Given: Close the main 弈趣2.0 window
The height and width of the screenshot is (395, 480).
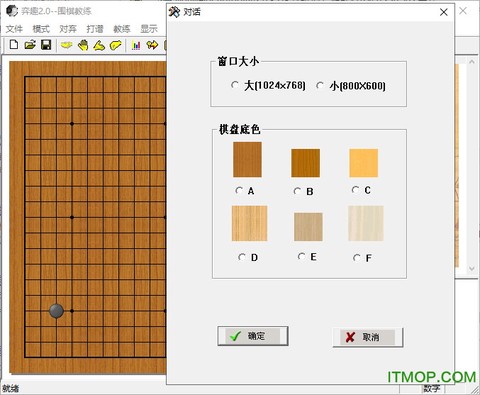Looking at the screenshot, I should 463,11.
